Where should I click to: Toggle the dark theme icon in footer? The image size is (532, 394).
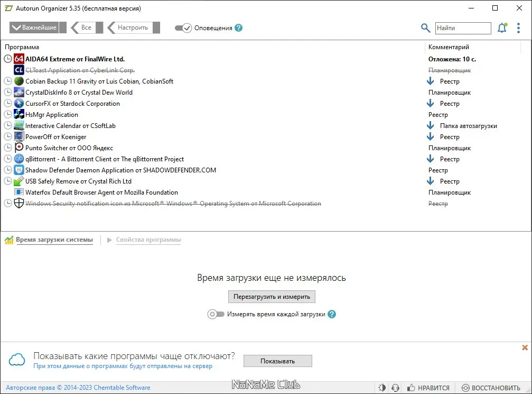tap(381, 388)
